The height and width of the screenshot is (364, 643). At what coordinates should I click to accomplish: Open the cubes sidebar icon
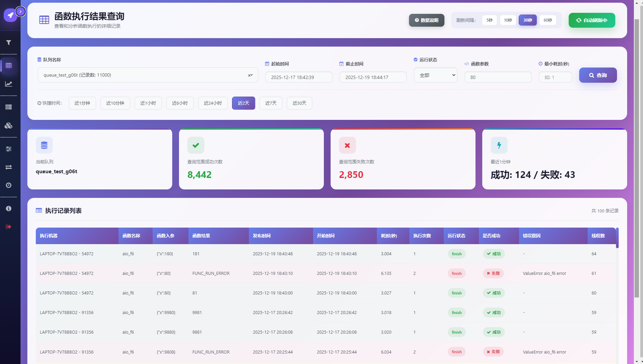coord(9,126)
